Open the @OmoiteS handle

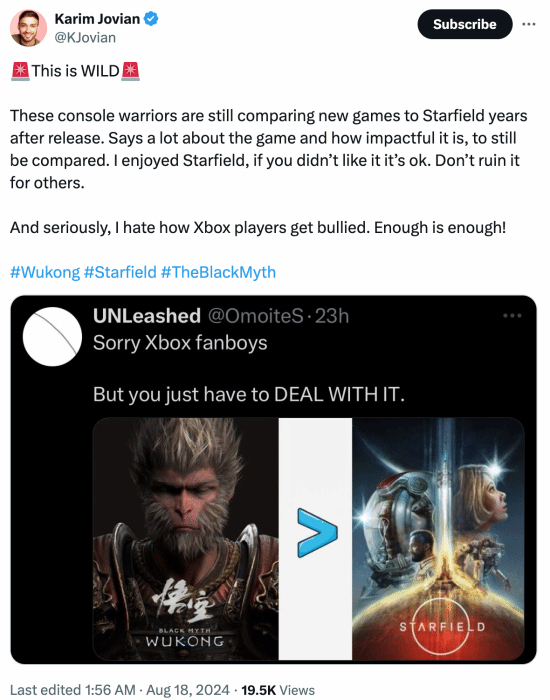pyautogui.click(x=256, y=316)
